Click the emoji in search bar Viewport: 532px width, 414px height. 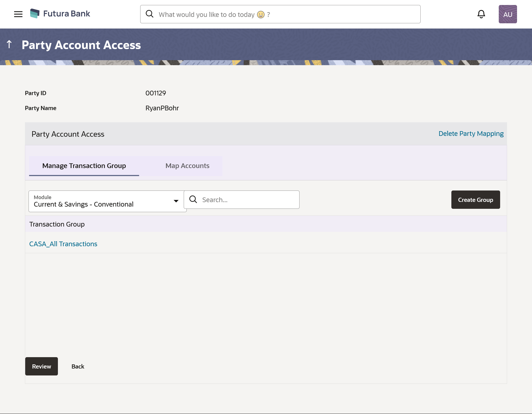pyautogui.click(x=261, y=14)
